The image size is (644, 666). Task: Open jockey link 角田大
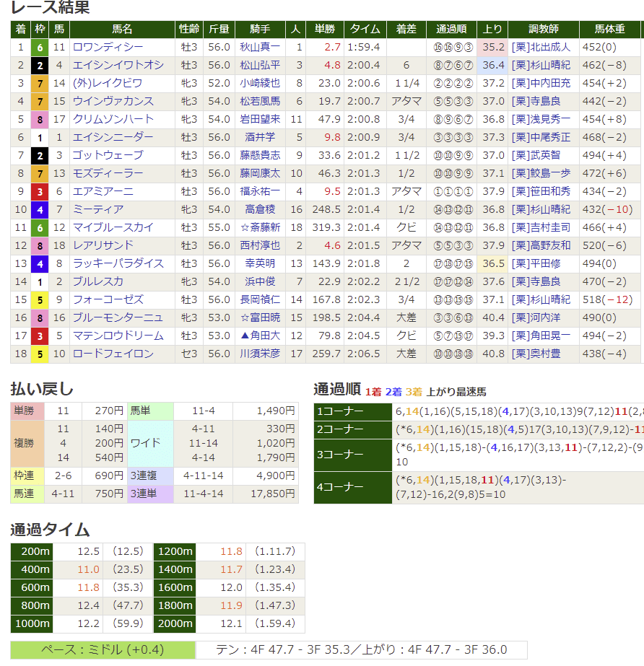(x=265, y=336)
